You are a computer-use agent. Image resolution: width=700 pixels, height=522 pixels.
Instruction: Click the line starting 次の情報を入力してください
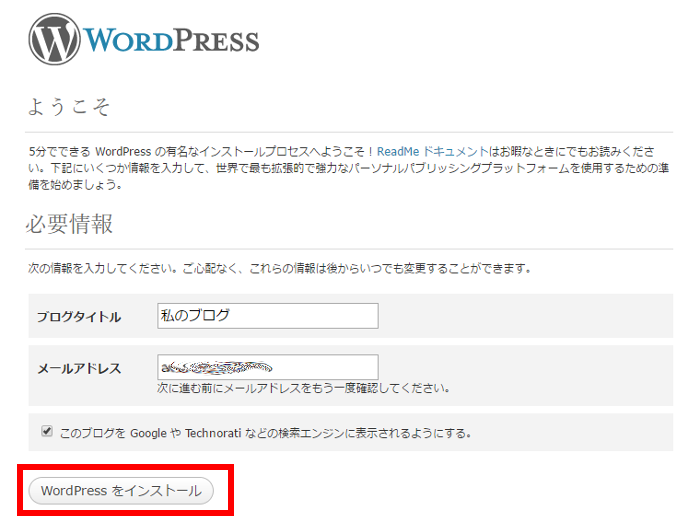pos(279,268)
